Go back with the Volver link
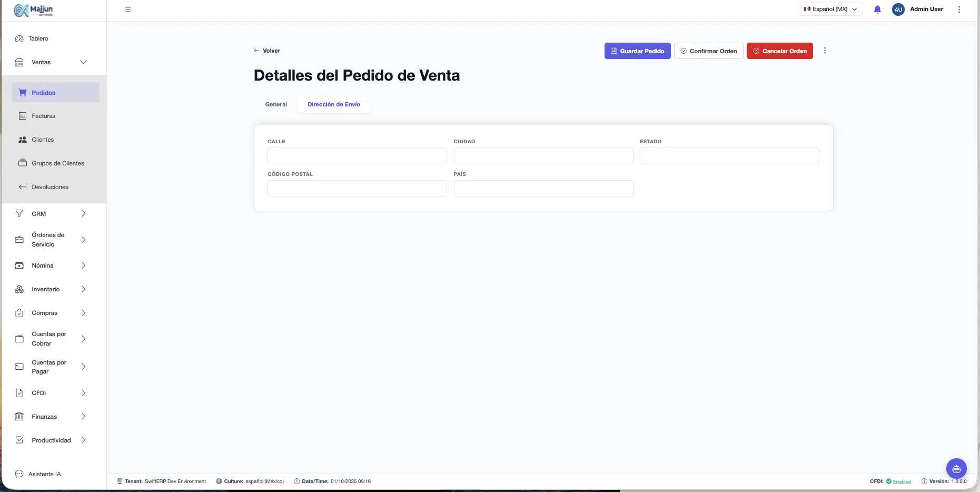This screenshot has height=492, width=980. click(x=267, y=51)
